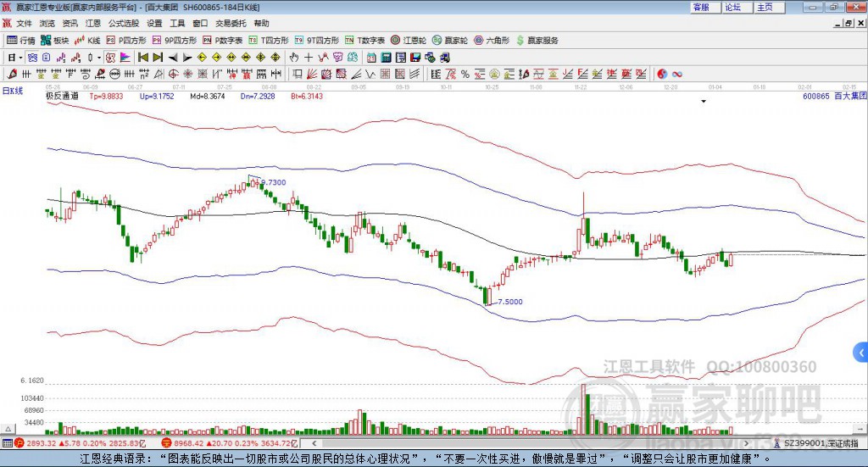Expand dropdown arrow beside candlestick-type icon
Image resolution: width=868 pixels, height=467 pixels.
99,58
